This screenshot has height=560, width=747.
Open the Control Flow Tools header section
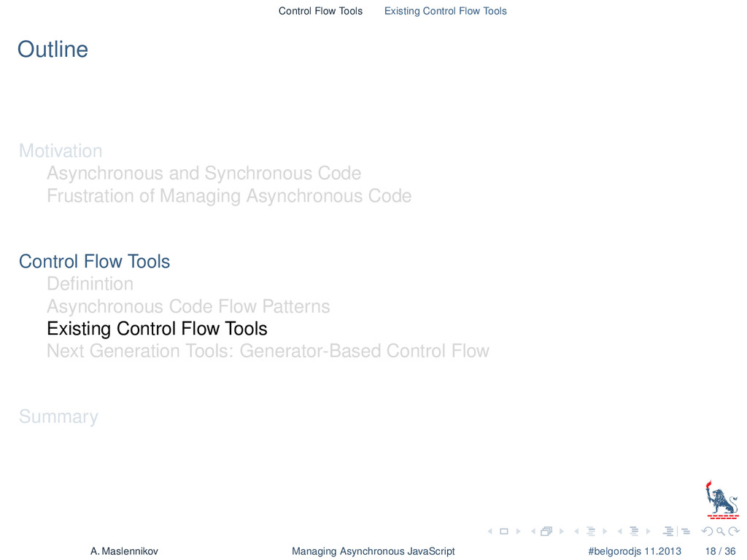click(x=320, y=11)
